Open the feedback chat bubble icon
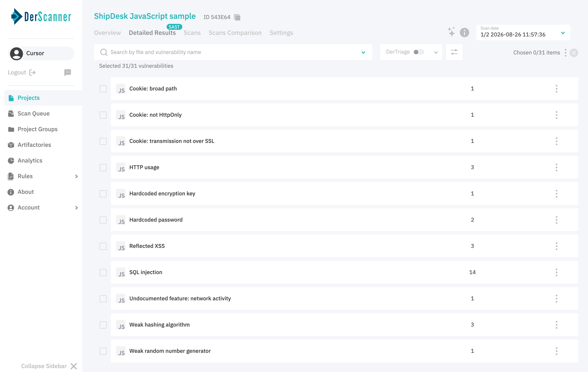Screen dimensions: 588x372 [x=68, y=72]
